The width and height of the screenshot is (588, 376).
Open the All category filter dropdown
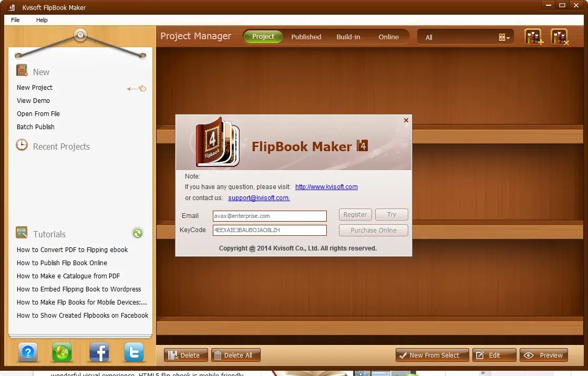pyautogui.click(x=467, y=37)
